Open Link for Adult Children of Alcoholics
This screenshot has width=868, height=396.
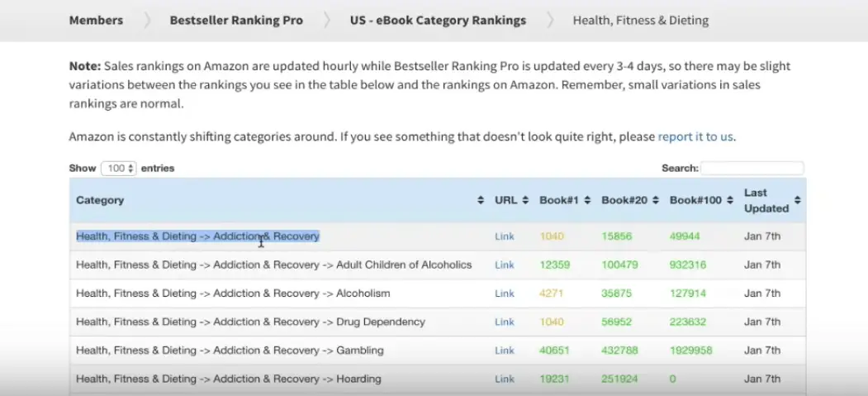pos(505,265)
